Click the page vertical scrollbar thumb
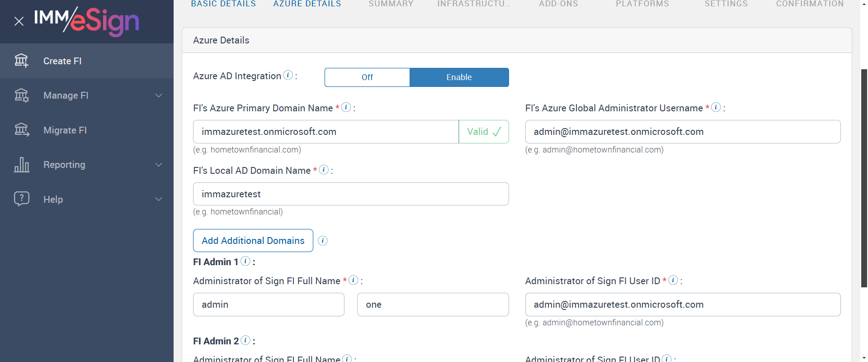Screen dimensions: 868x362 [x=864, y=178]
